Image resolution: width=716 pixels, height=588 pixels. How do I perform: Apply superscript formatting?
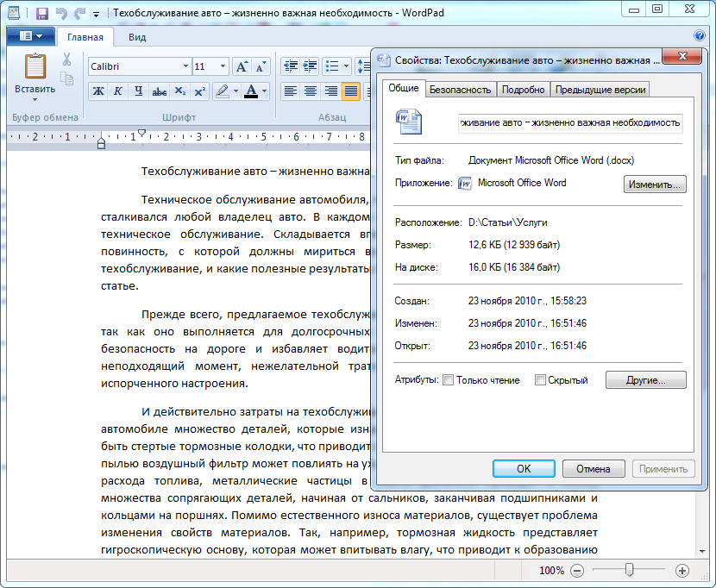point(199,91)
